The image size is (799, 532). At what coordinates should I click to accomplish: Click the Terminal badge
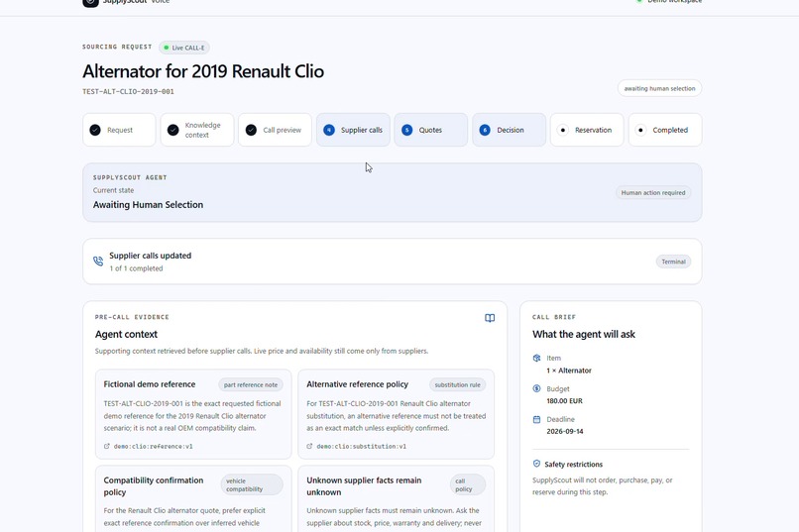tap(673, 262)
